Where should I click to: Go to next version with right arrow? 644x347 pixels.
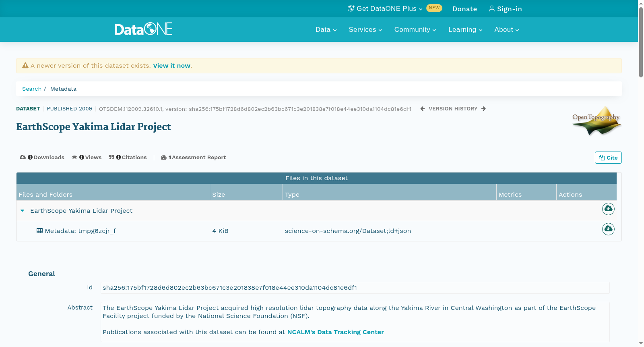pos(483,109)
